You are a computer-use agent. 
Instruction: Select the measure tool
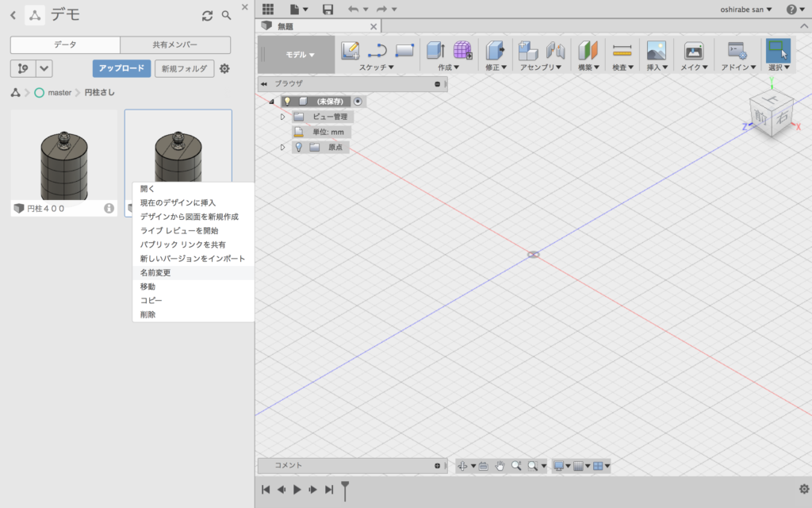[622, 50]
